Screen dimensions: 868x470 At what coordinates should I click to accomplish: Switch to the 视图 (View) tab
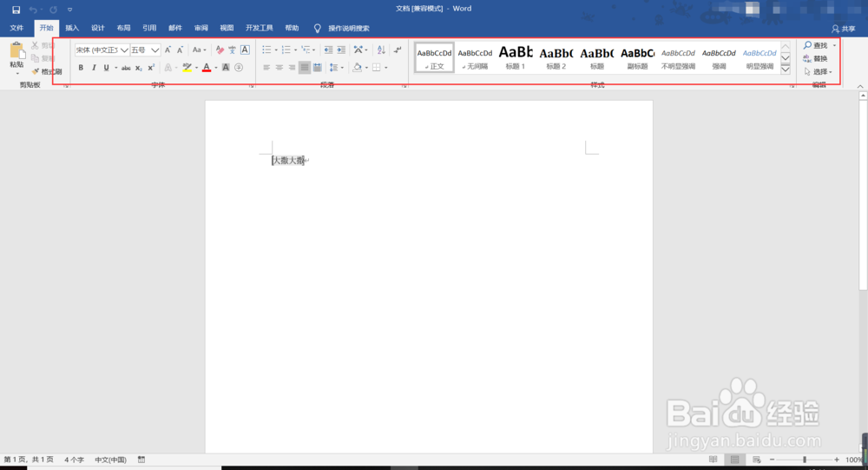(227, 29)
